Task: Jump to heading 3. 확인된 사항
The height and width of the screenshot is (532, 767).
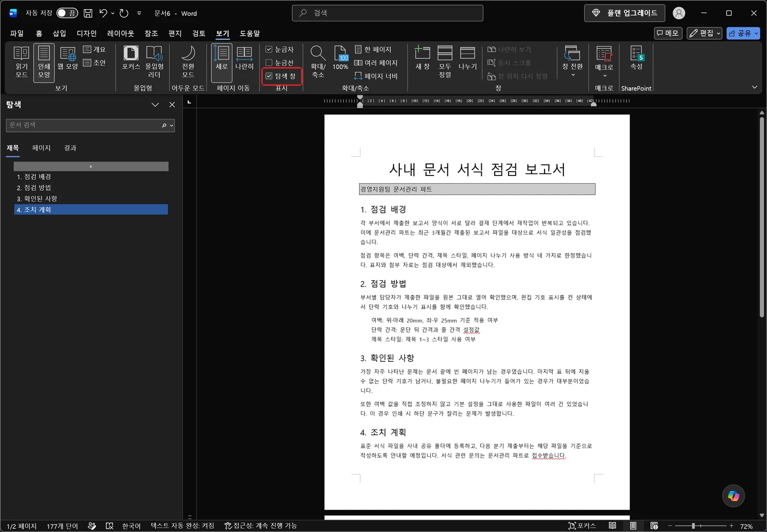Action: click(91, 199)
